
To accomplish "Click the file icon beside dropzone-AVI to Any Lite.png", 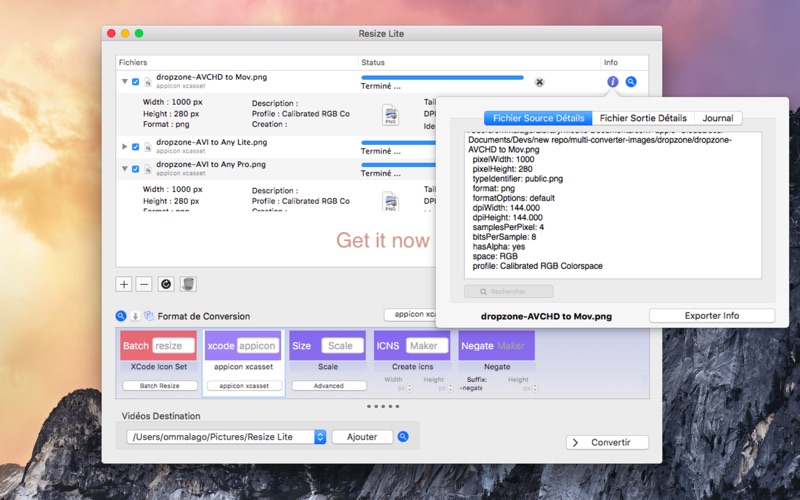I will (x=147, y=147).
